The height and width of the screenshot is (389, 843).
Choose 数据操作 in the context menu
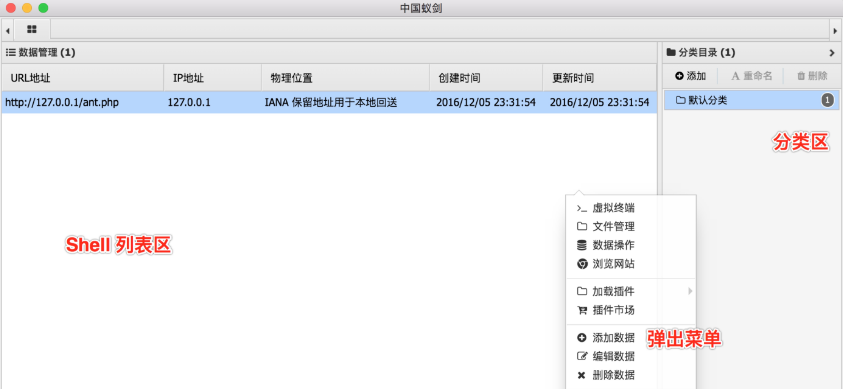[x=631, y=245]
